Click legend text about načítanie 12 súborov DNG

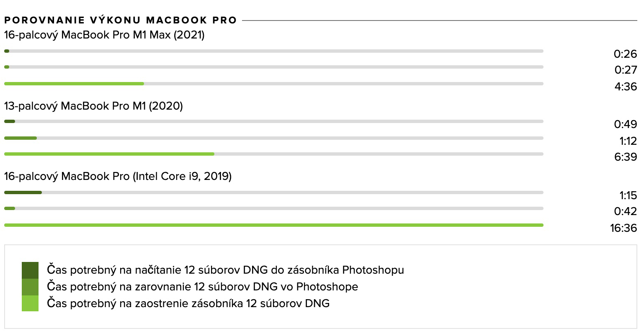click(x=226, y=270)
